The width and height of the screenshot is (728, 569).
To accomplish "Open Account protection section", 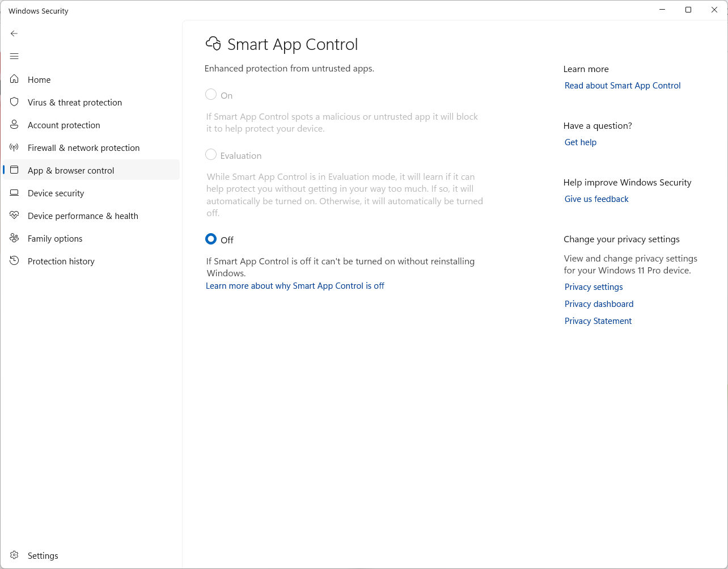I will pos(64,125).
